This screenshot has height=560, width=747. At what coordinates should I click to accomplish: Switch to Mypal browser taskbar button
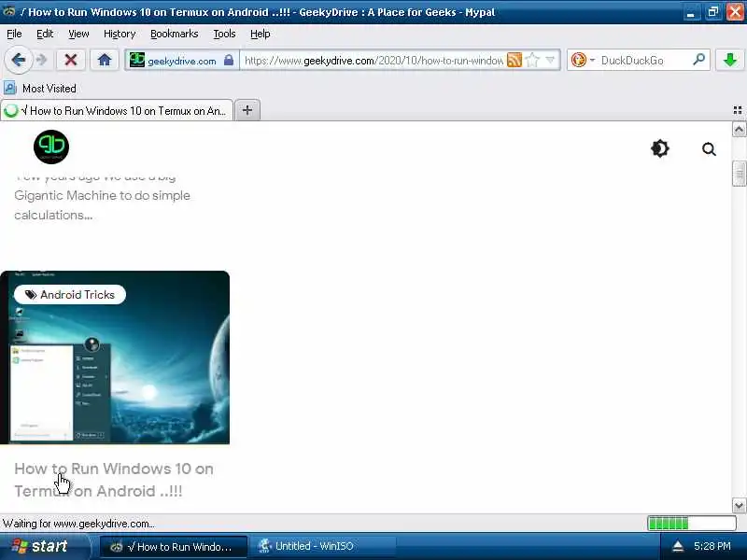click(x=174, y=547)
